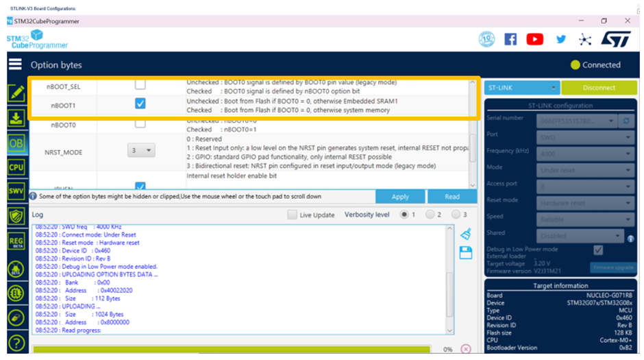
Task: Click the anniversary badge icon
Action: (x=486, y=40)
